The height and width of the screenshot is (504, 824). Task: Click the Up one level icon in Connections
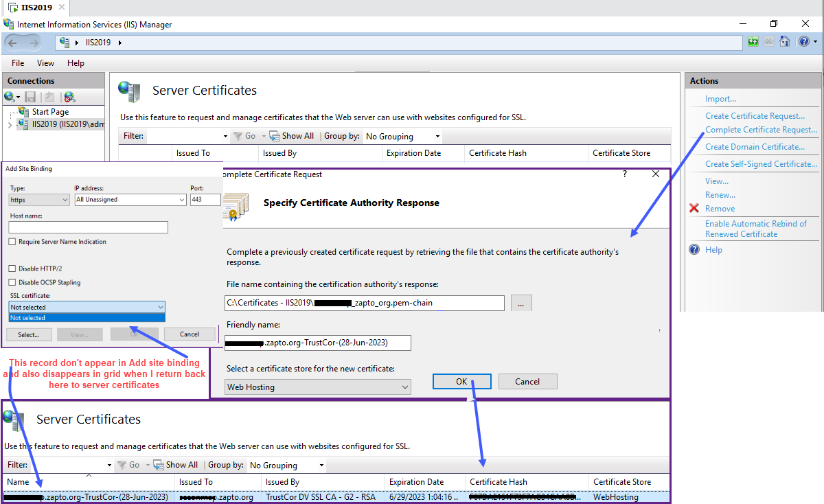point(49,98)
